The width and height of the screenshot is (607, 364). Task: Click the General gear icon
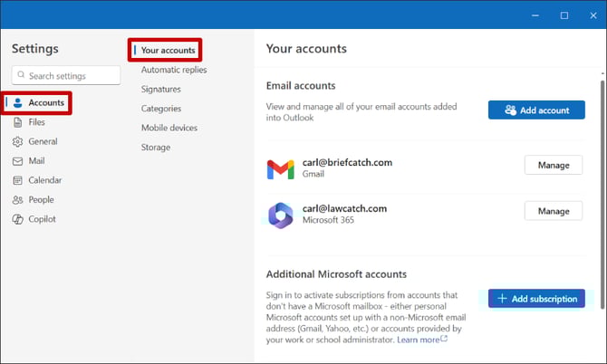pos(17,141)
